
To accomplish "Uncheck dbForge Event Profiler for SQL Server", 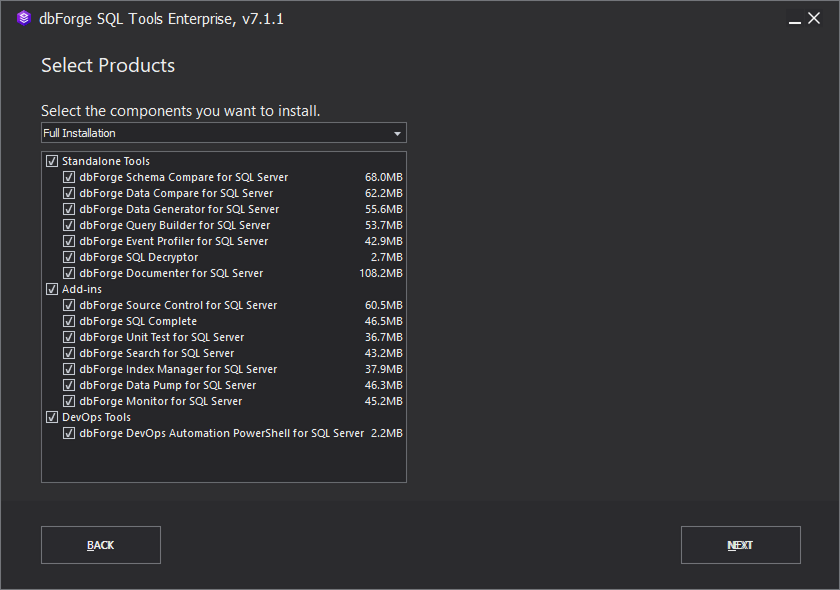I will point(69,242).
